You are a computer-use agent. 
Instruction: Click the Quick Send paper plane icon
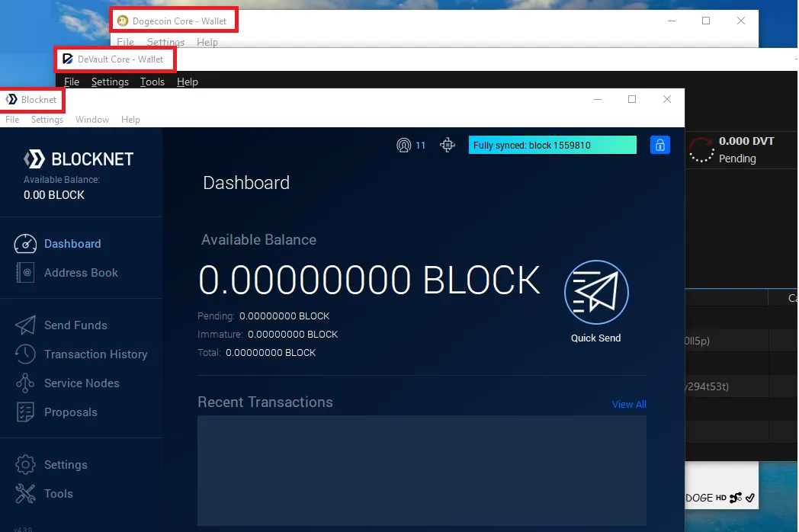(x=596, y=293)
